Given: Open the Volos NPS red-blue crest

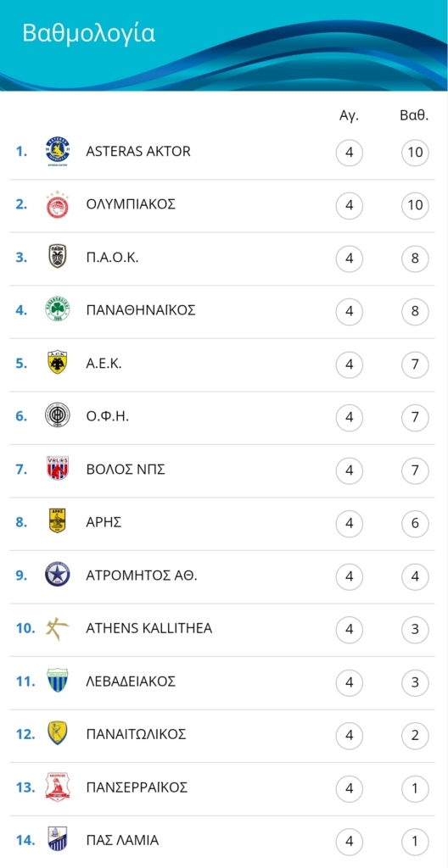Looking at the screenshot, I should tap(58, 469).
